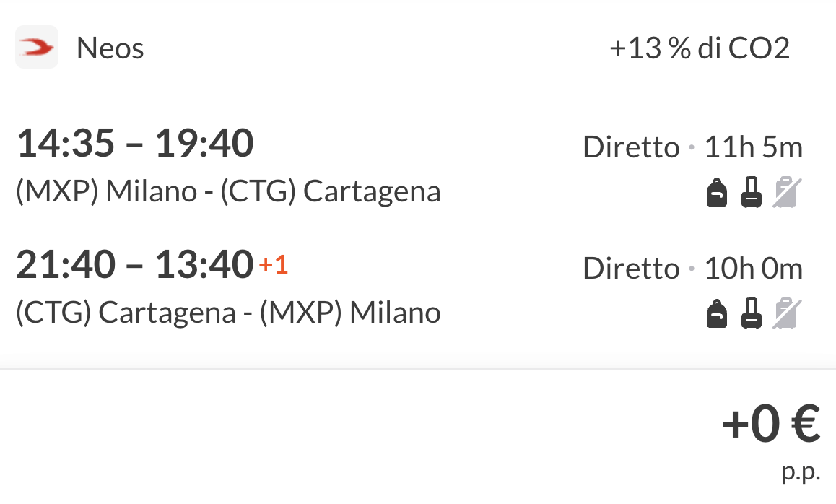The height and width of the screenshot is (504, 836).
Task: Click the 11h 5m flight duration
Action: coord(754,147)
